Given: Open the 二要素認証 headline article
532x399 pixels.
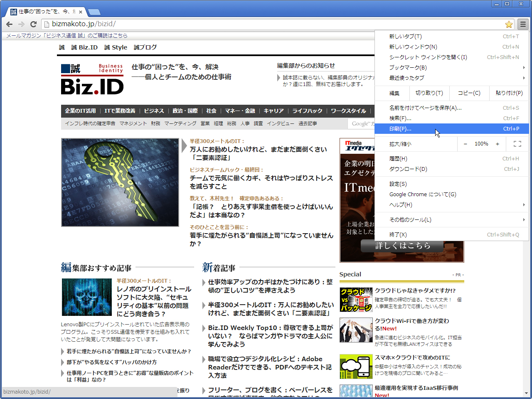Looking at the screenshot, I should pyautogui.click(x=259, y=153).
